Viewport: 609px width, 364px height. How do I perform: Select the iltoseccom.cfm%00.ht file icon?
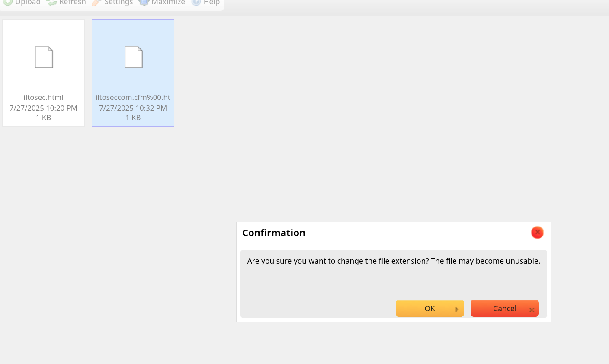134,57
